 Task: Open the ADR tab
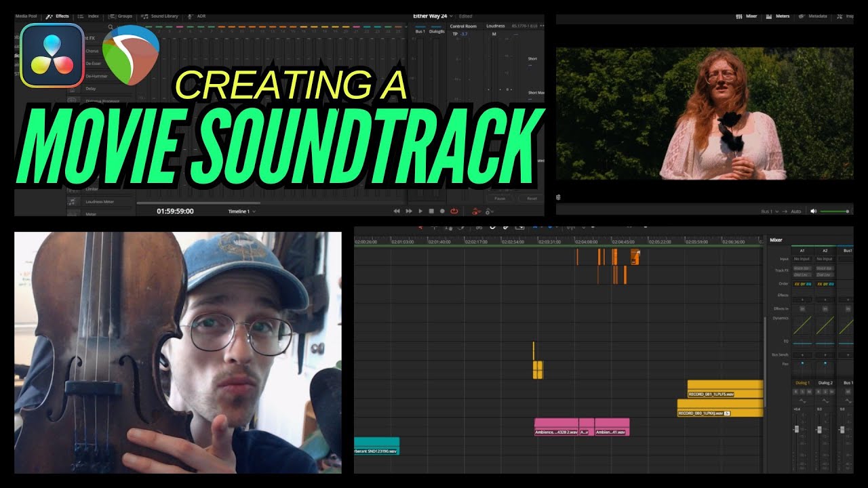tap(197, 15)
